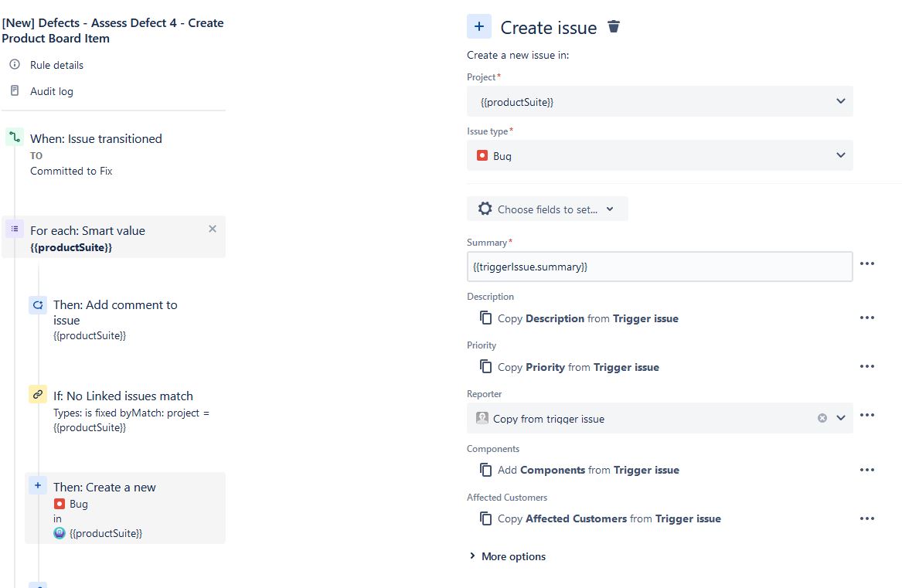Viewport: 902px width, 588px height.
Task: Click Copy Affected Customers from Trigger issue
Action: click(x=609, y=519)
